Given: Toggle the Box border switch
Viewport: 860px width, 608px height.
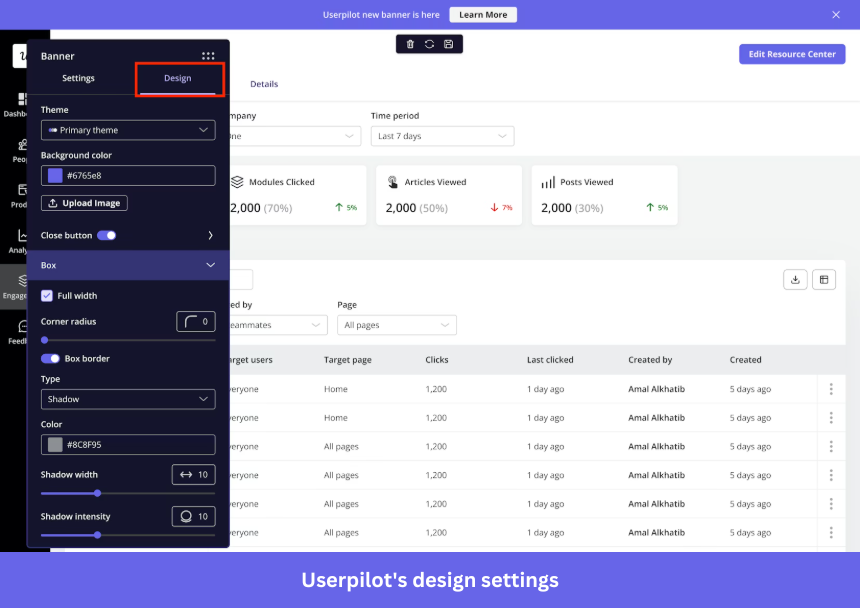Looking at the screenshot, I should pyautogui.click(x=50, y=359).
